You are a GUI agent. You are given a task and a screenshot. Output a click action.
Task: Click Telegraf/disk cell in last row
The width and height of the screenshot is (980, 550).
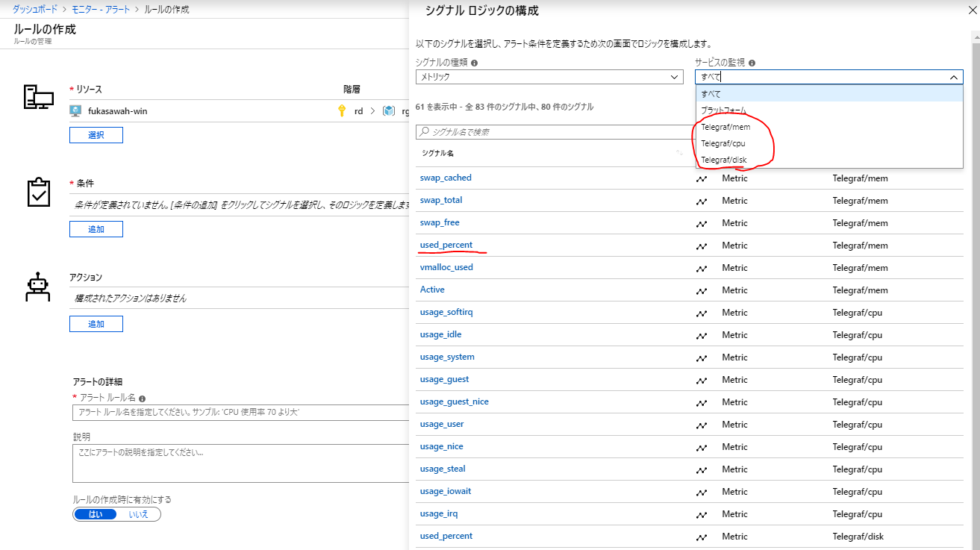858,537
